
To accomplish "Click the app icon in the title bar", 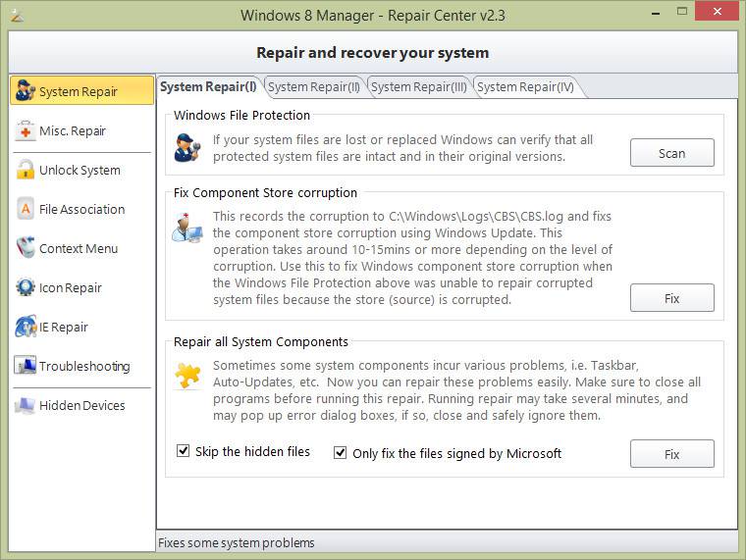I will tap(17, 16).
